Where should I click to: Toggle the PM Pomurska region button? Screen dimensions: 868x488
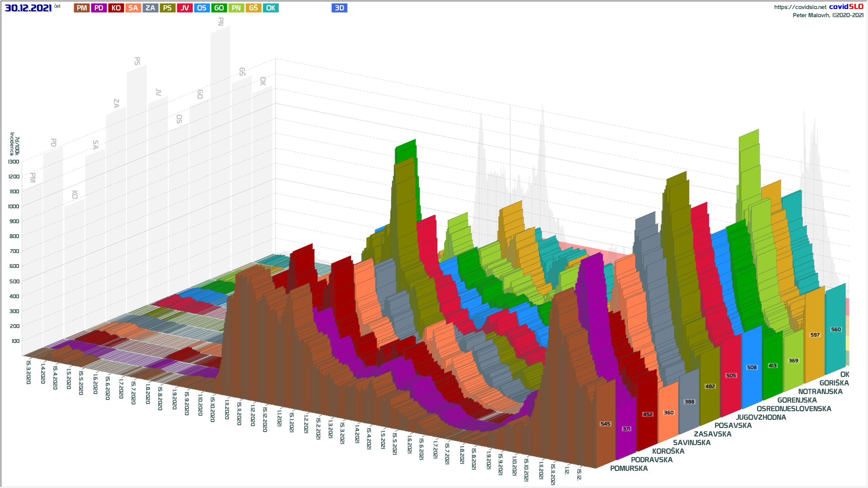pyautogui.click(x=82, y=8)
